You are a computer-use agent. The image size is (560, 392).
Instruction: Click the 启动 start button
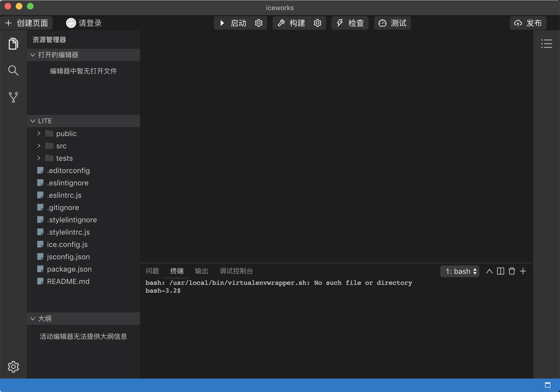[232, 23]
